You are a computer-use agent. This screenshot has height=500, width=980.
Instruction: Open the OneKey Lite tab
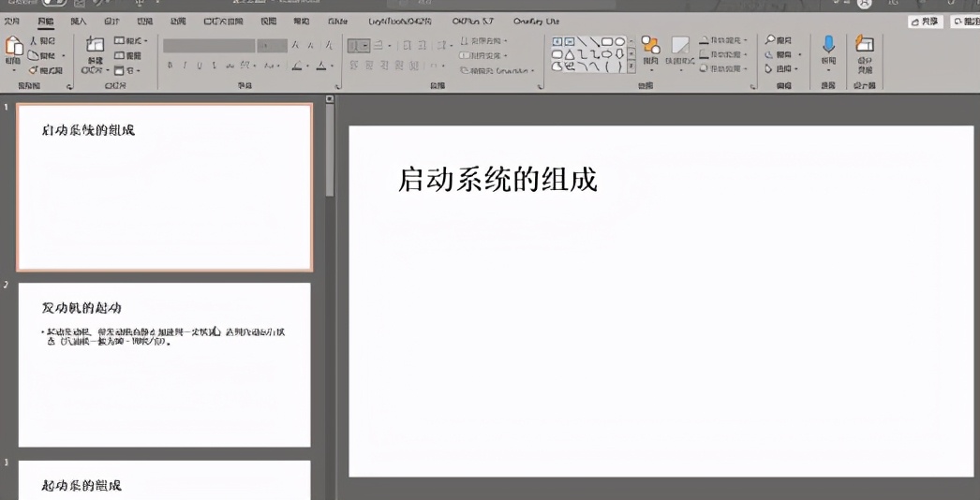click(x=536, y=22)
